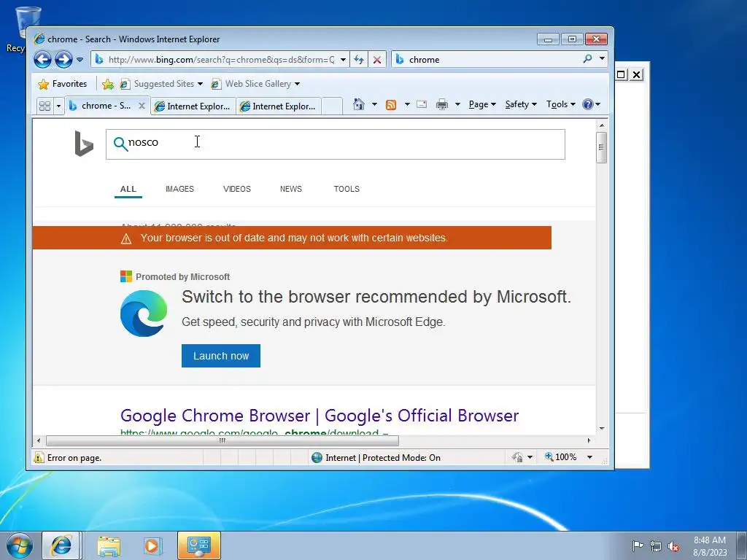The width and height of the screenshot is (747, 560).
Task: Click the Home page icon
Action: pos(359,104)
